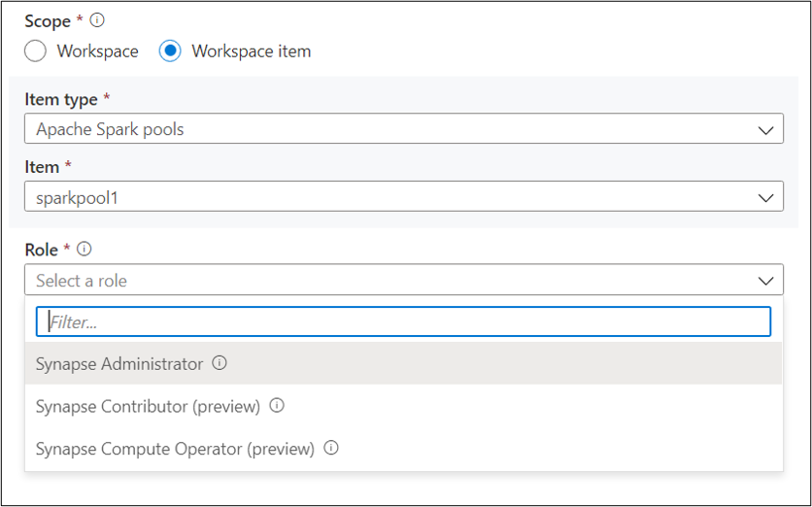Pick Synapse Compute Operator (preview) role
This screenshot has height=507, width=812.
pyautogui.click(x=175, y=449)
